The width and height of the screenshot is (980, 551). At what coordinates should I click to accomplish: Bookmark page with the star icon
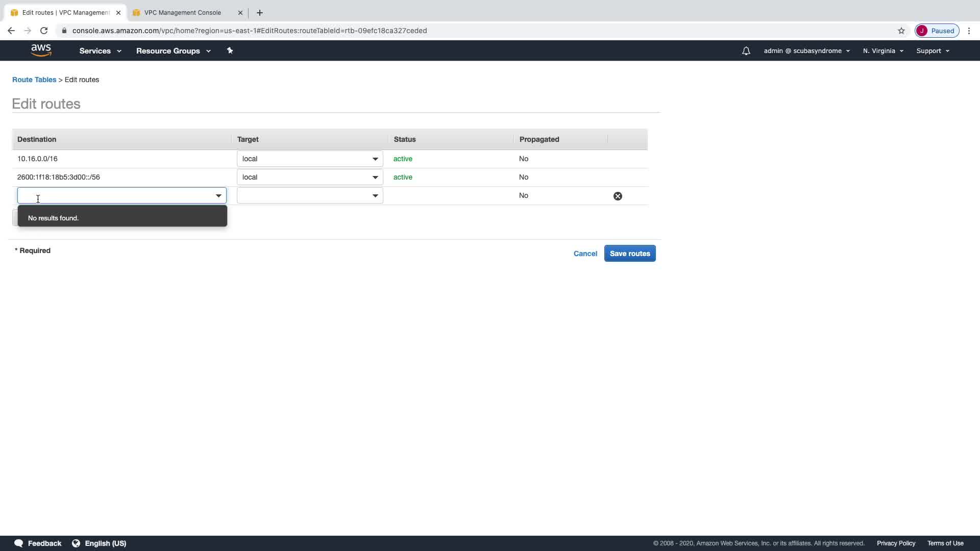(x=901, y=31)
